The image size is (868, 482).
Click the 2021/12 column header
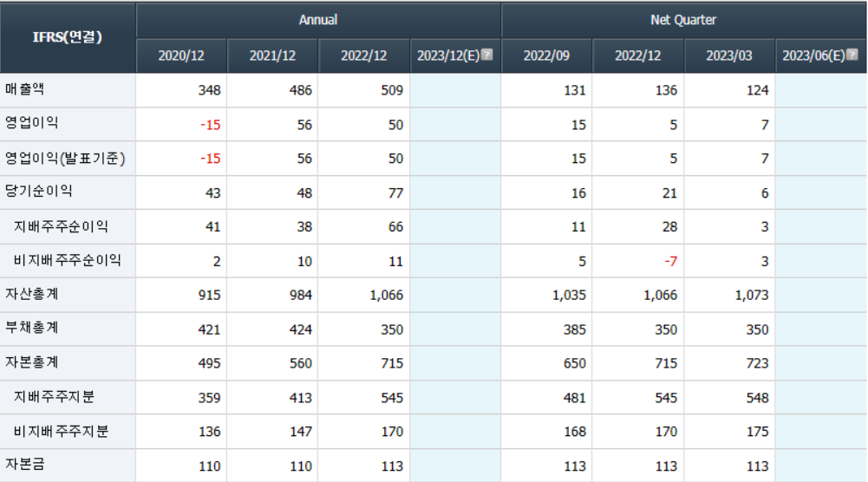coord(272,55)
